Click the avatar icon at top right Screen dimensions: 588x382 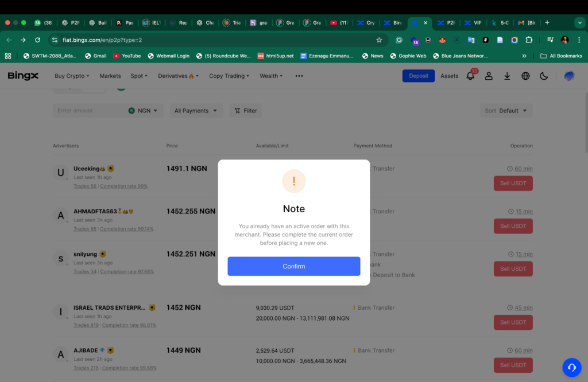click(x=568, y=76)
